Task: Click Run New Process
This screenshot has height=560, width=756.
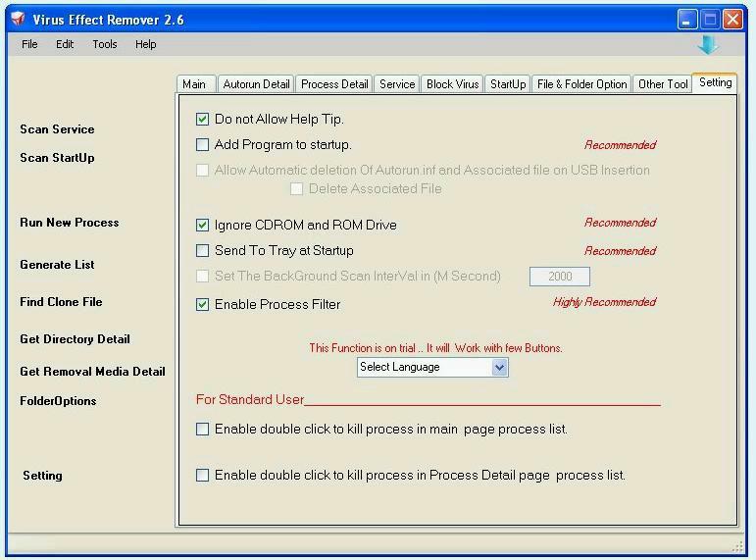Action: (x=69, y=223)
